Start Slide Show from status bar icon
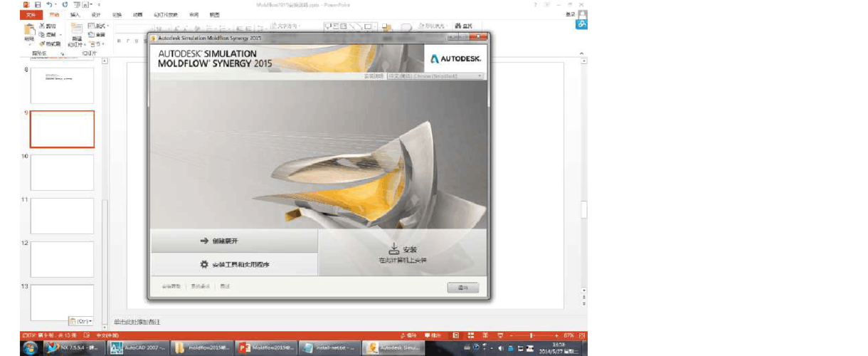 [x=501, y=335]
